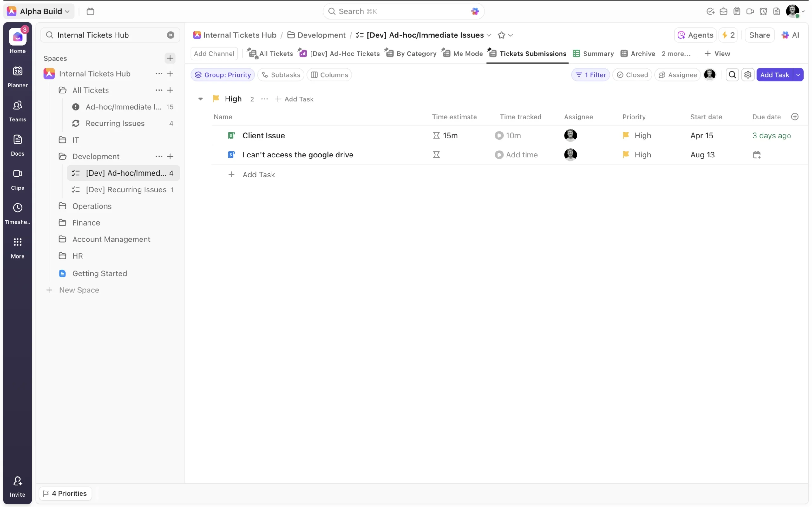
Task: Add column using plus circle icon
Action: pyautogui.click(x=795, y=117)
